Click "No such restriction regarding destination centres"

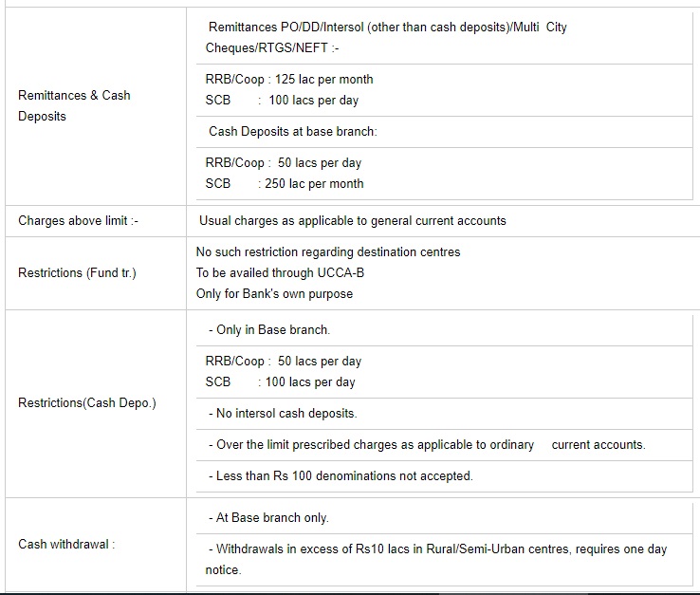tap(328, 252)
